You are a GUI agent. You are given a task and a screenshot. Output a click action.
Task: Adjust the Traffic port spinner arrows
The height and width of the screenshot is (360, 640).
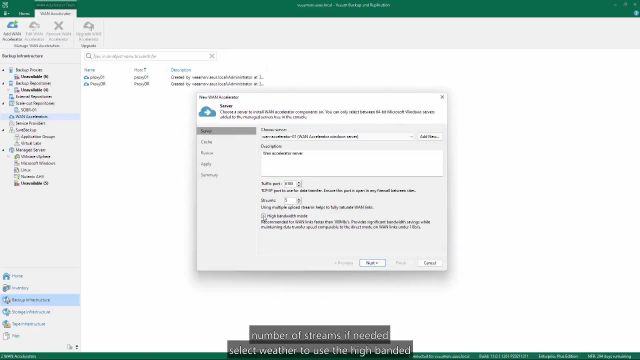coord(299,184)
